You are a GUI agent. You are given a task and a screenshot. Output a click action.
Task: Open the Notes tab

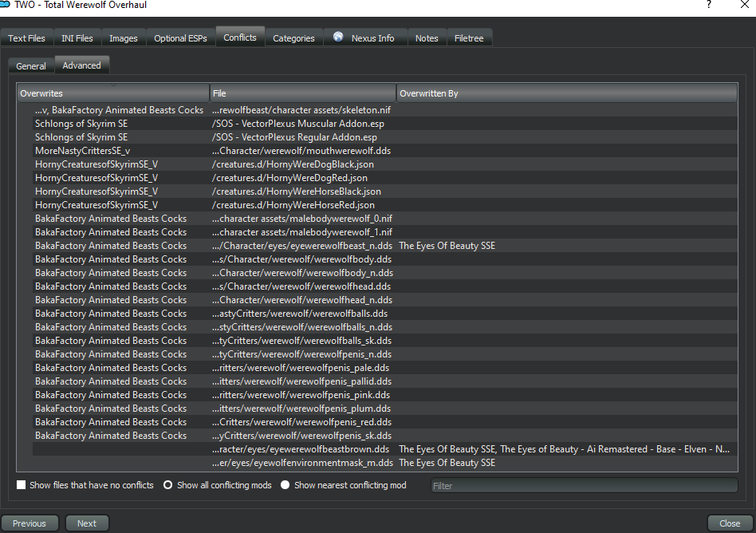coord(427,38)
